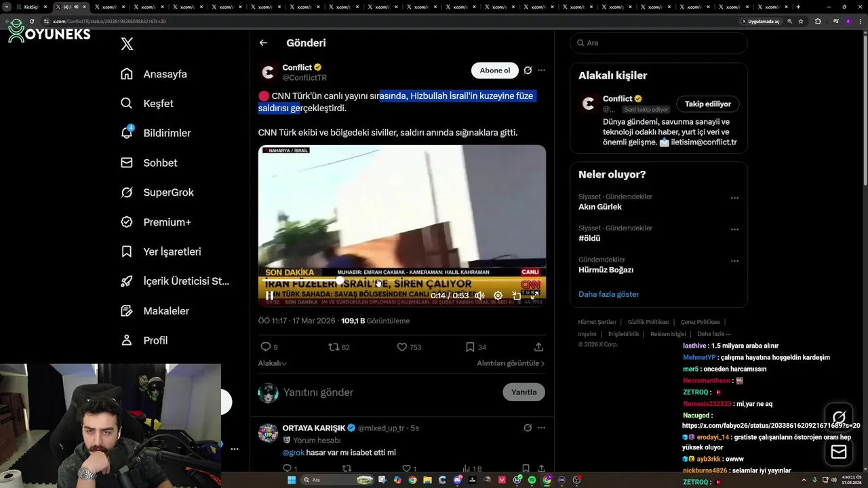Click the Abone ol button
Image resolution: width=868 pixels, height=488 pixels.
coord(495,70)
